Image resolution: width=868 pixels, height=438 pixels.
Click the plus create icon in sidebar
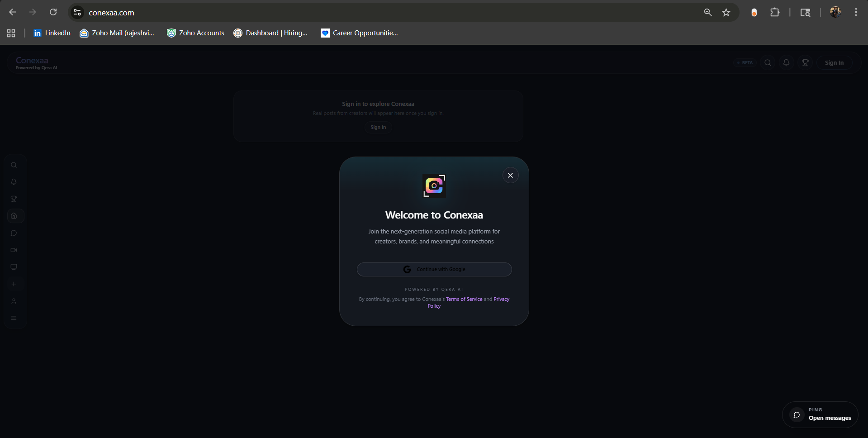pos(14,284)
